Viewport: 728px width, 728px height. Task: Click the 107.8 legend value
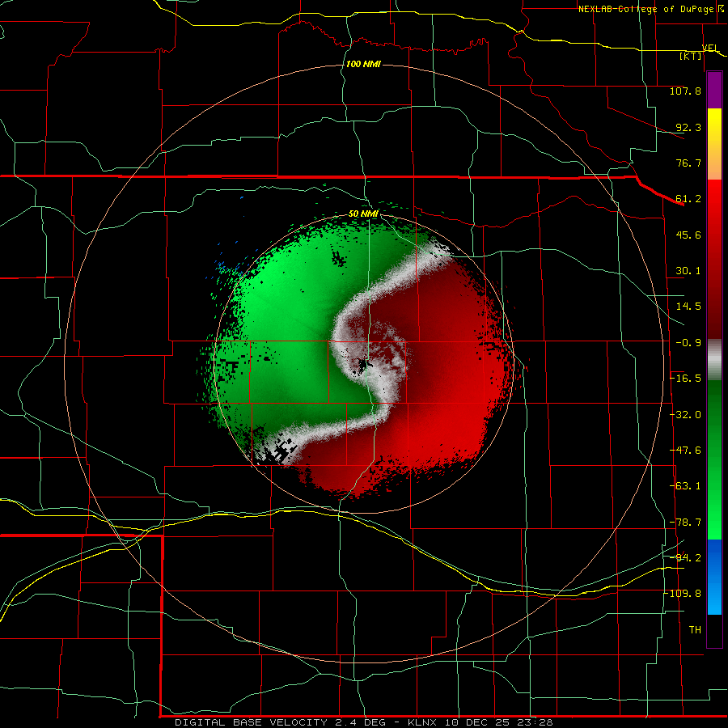tap(685, 91)
